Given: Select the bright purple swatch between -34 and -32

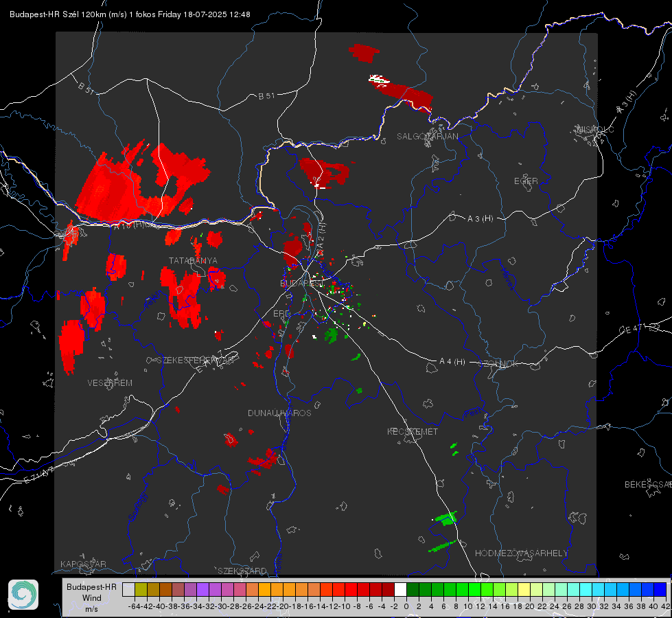Looking at the screenshot, I should point(202,590).
